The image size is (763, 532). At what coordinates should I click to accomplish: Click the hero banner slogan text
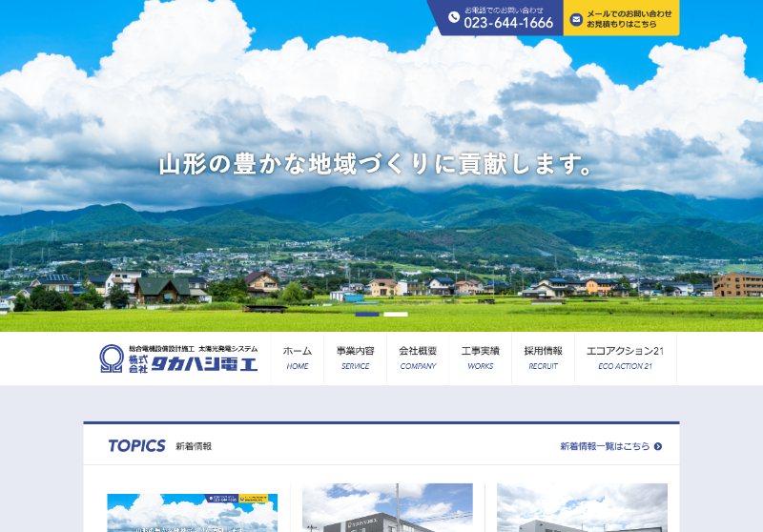(377, 164)
